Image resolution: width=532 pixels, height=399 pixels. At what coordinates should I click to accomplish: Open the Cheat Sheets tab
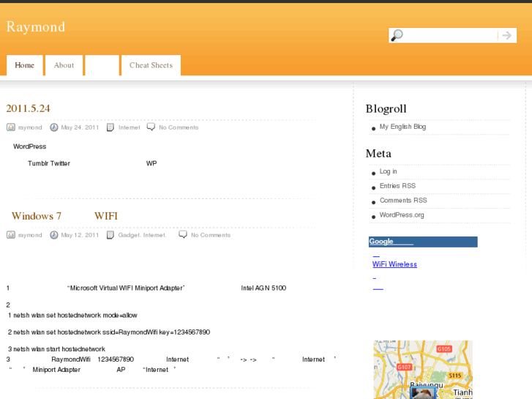(151, 65)
